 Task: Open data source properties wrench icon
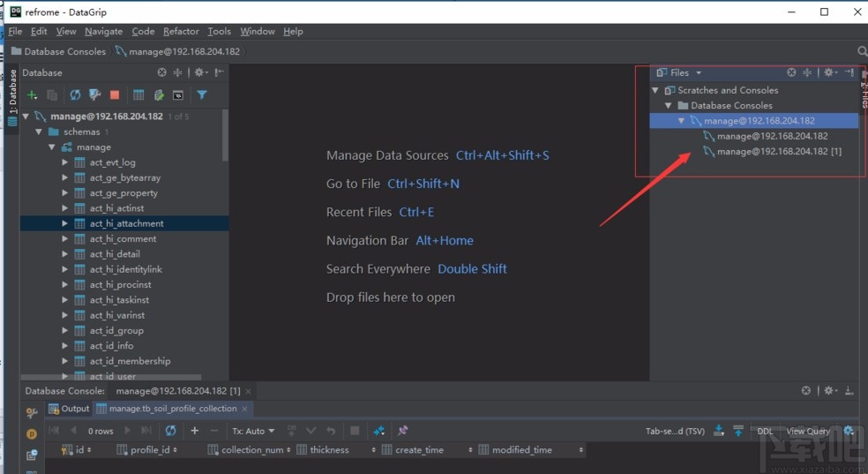[x=94, y=95]
